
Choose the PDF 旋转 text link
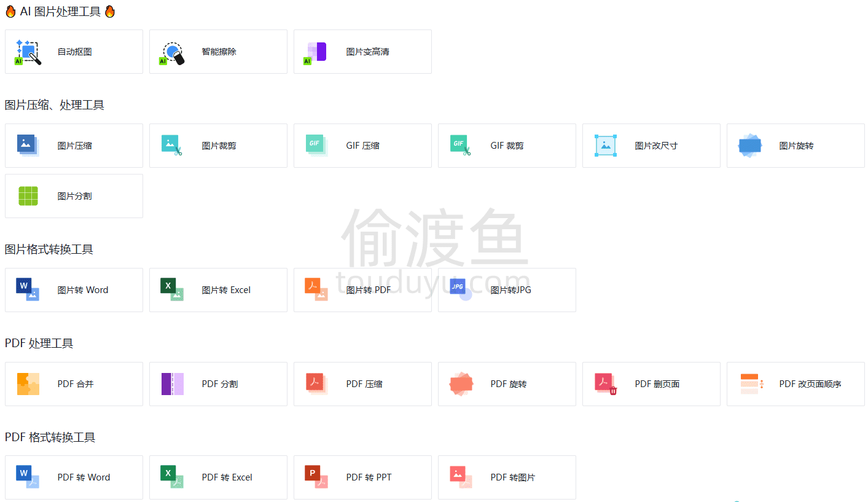click(509, 384)
